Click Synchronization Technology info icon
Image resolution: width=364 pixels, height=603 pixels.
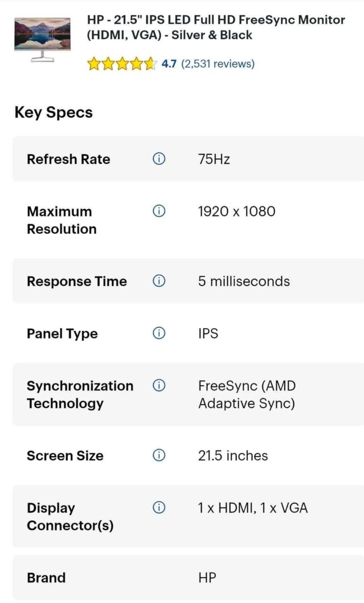click(159, 385)
